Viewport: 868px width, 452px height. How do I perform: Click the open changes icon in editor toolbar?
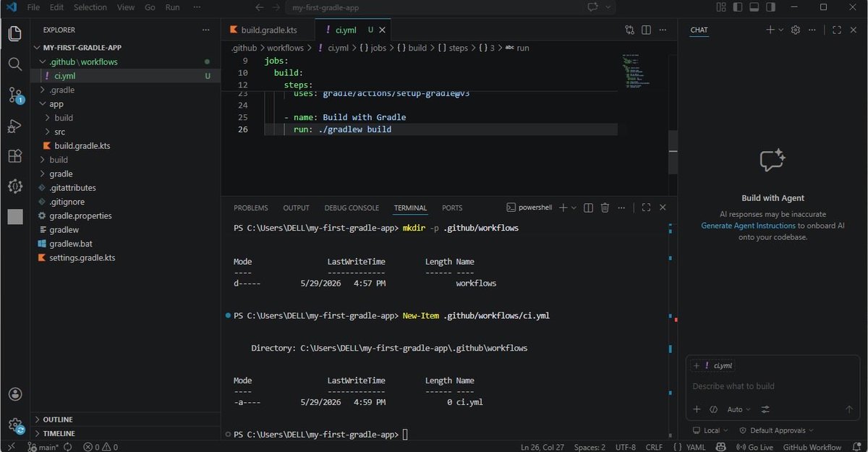pos(629,30)
